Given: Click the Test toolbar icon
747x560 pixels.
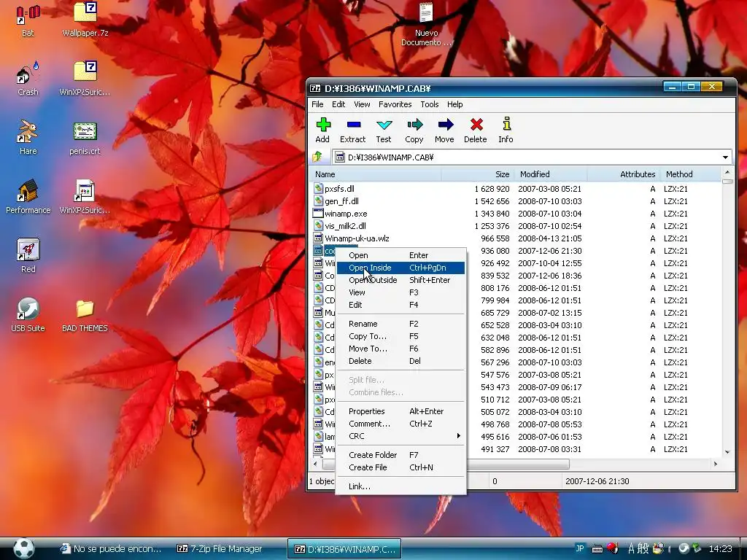Looking at the screenshot, I should point(384,130).
